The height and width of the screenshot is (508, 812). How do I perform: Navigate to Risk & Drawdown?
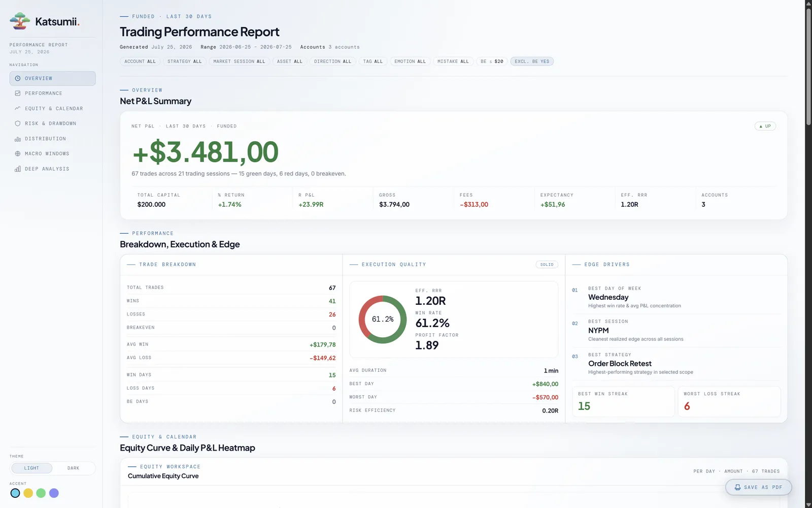click(52, 123)
